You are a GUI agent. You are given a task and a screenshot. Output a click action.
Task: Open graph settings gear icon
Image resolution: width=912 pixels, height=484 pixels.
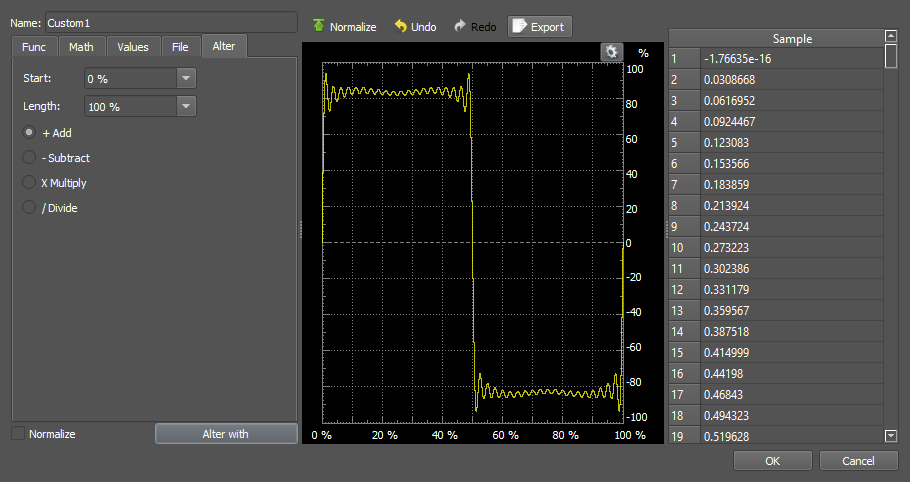(611, 52)
